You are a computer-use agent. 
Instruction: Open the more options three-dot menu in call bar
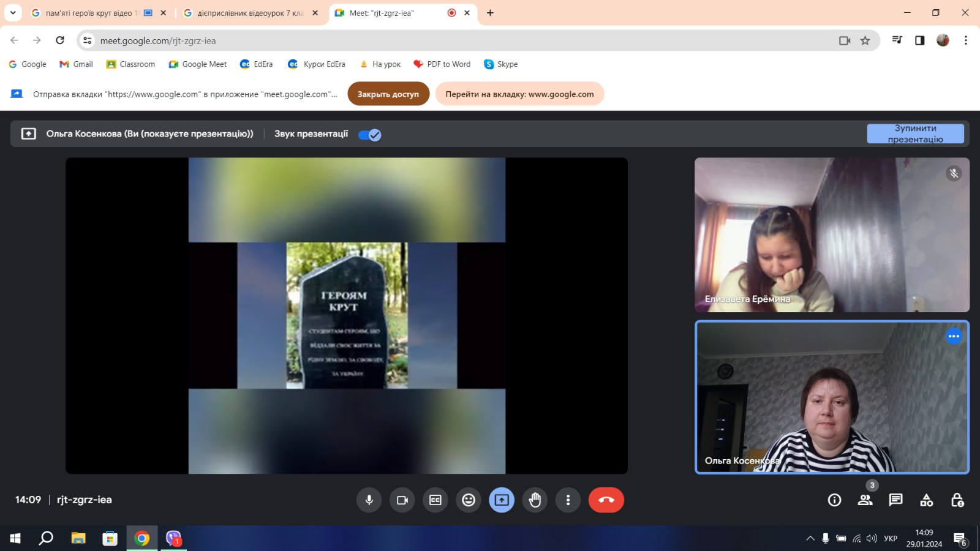click(x=568, y=500)
